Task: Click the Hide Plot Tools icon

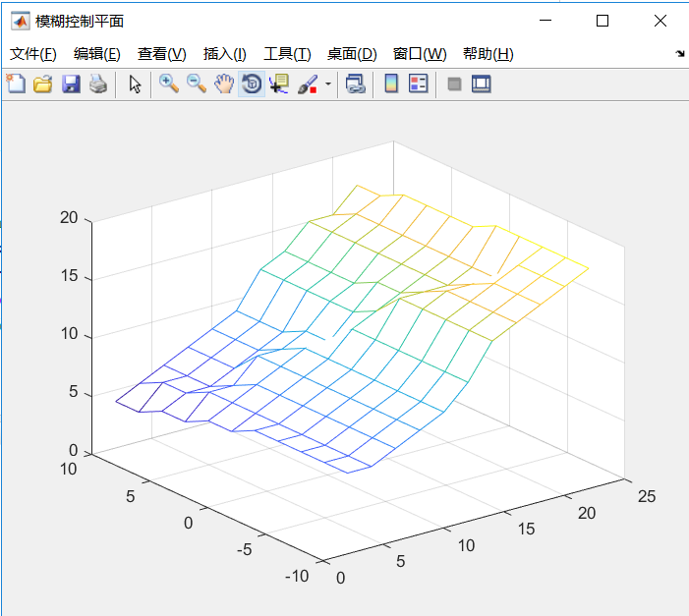Action: coord(454,84)
